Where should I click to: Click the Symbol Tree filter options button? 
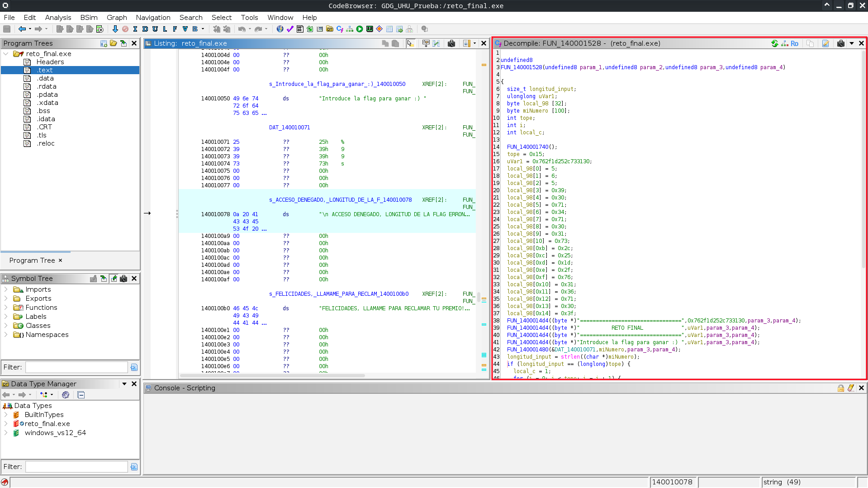(134, 367)
